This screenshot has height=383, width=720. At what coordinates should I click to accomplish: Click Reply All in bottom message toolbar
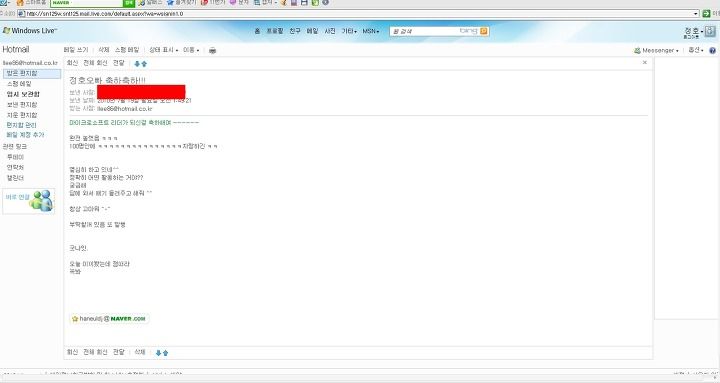coord(95,352)
